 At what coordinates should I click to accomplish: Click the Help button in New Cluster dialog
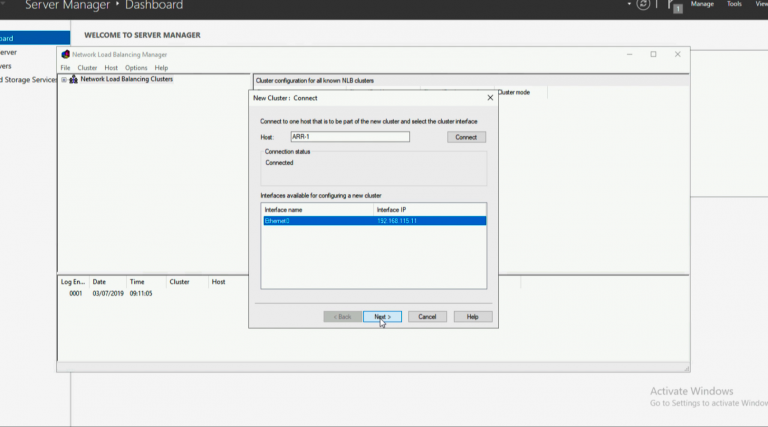point(472,317)
